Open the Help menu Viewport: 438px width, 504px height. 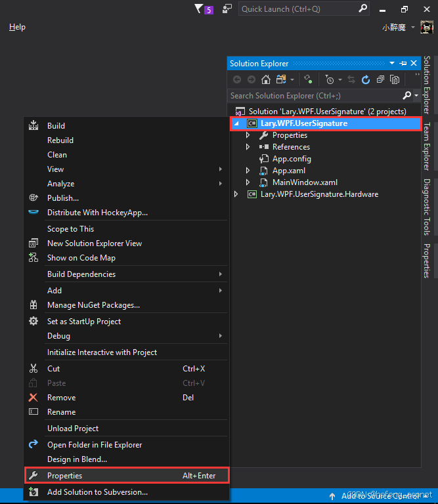pyautogui.click(x=17, y=27)
